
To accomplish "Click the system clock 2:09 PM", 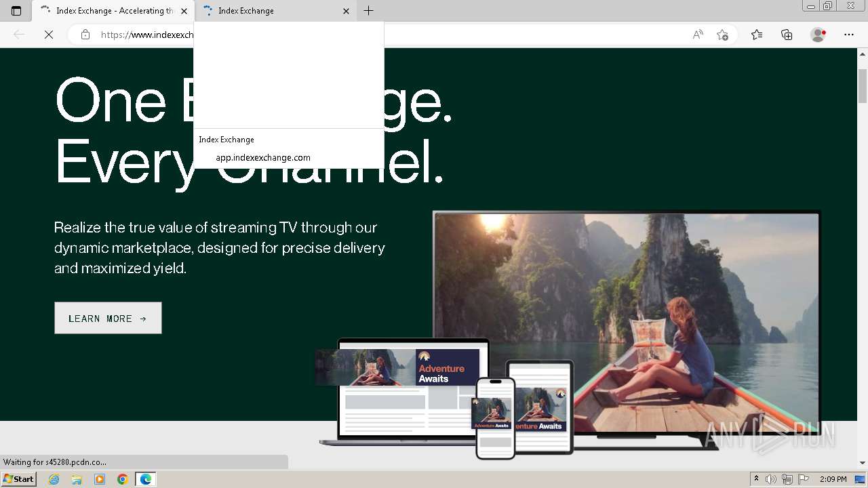I will (x=833, y=479).
